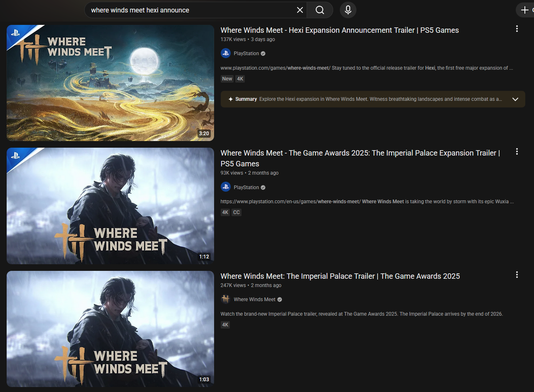Screen dimensions: 534x392
Task: Visit PlayStation channel name under Hexi video
Action: click(246, 54)
